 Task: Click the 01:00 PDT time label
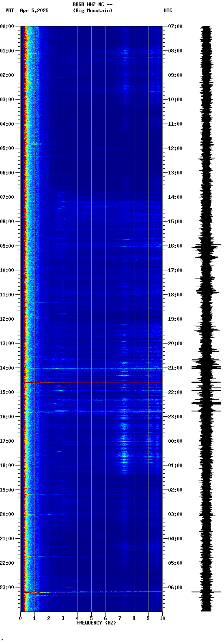point(7,51)
